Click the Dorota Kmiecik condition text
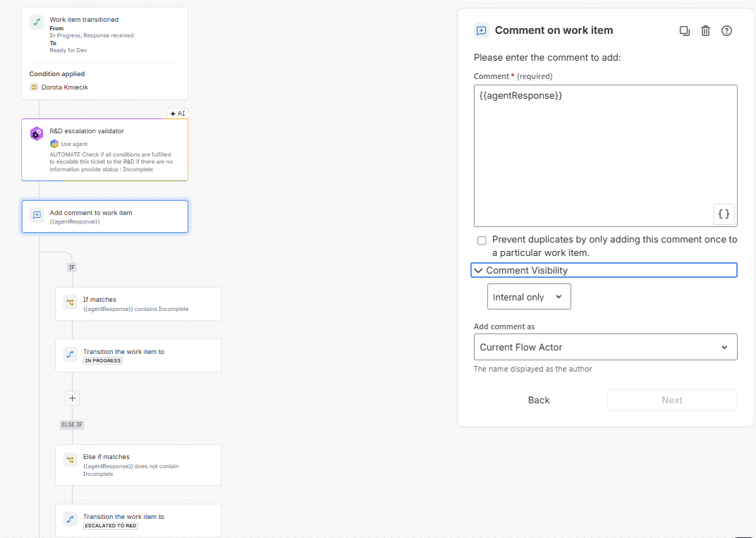 coord(65,87)
